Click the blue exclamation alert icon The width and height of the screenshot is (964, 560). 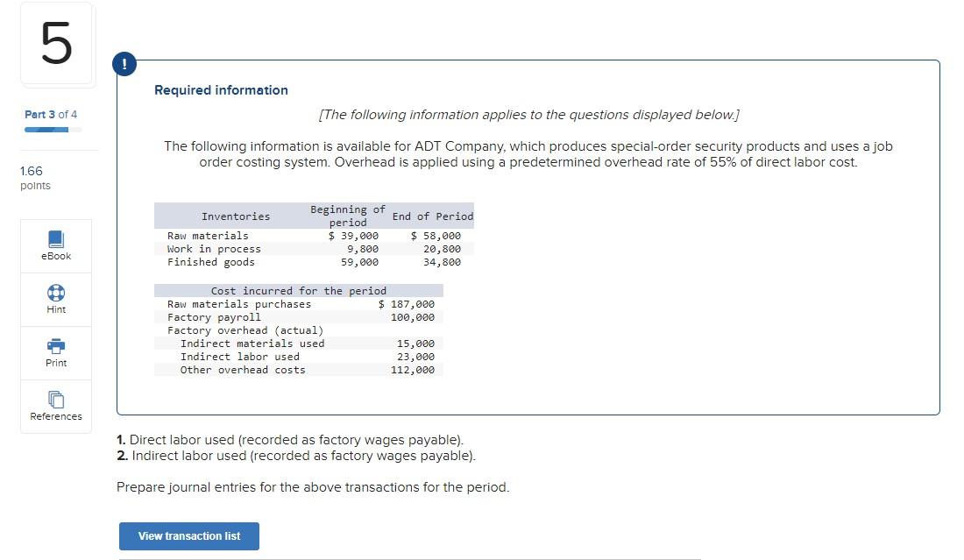124,64
